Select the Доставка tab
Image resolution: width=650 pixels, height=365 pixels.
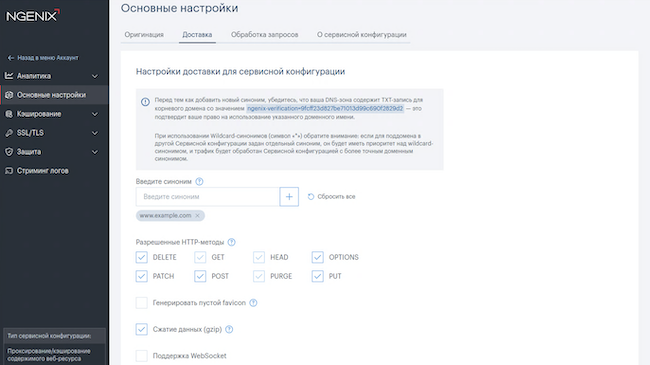(x=197, y=35)
